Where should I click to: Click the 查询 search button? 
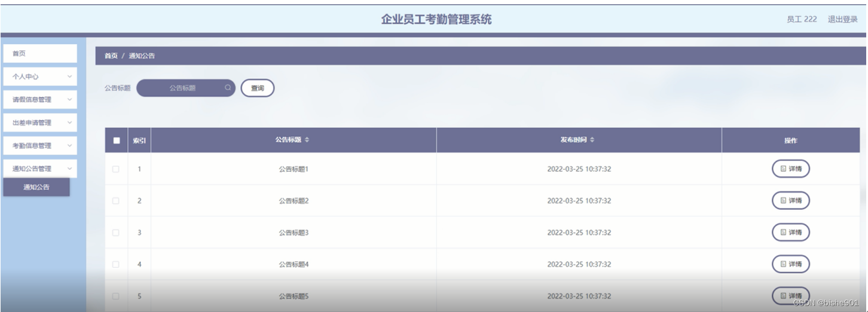pos(258,88)
